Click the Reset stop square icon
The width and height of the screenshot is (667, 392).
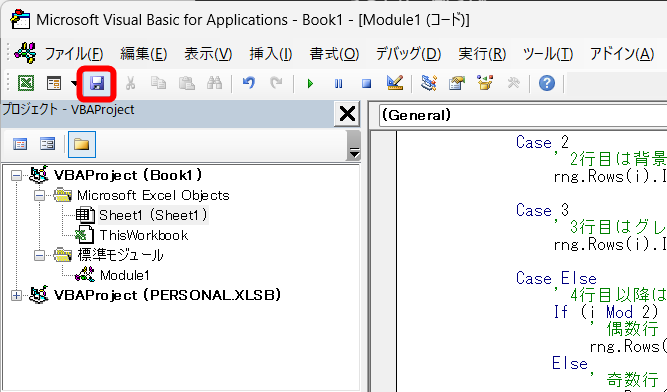pos(366,83)
